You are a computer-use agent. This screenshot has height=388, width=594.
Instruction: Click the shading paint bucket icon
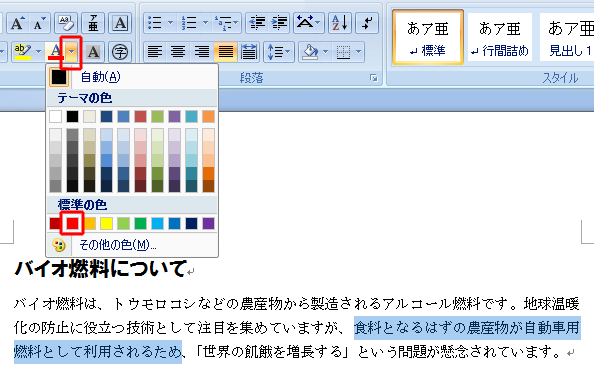click(310, 52)
